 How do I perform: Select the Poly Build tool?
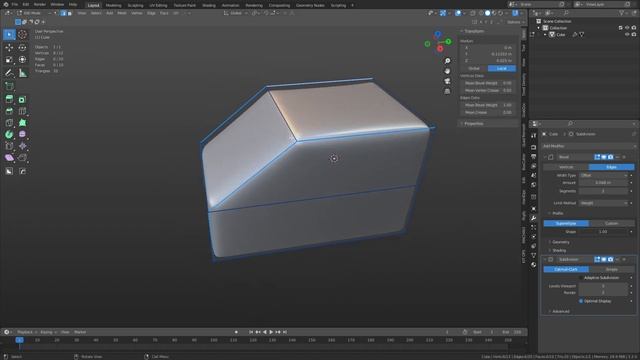pos(22,122)
